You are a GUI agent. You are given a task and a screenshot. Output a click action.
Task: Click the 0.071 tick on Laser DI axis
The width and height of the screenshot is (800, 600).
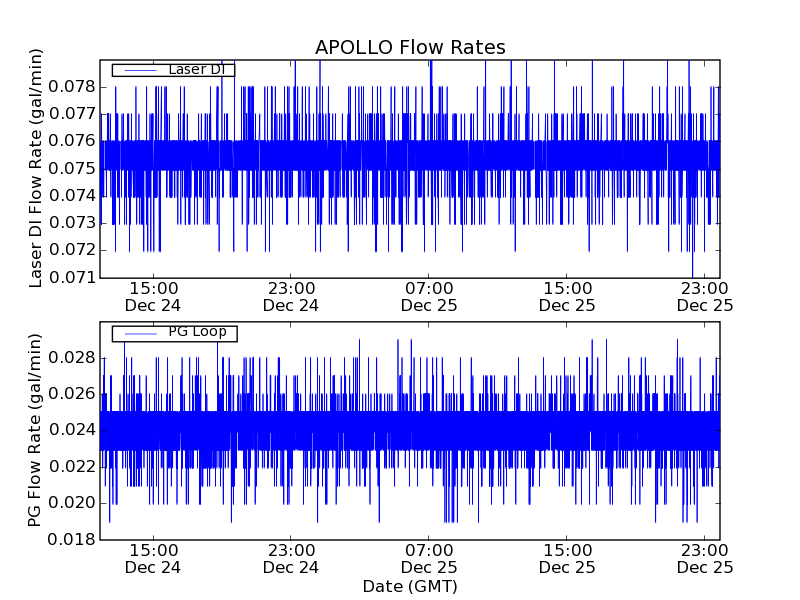[72, 278]
